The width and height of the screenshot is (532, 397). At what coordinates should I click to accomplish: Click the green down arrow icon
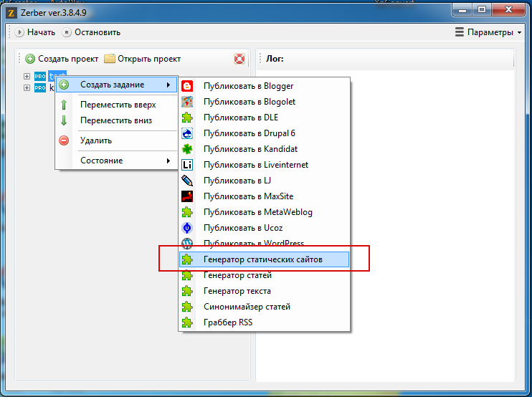(x=64, y=120)
